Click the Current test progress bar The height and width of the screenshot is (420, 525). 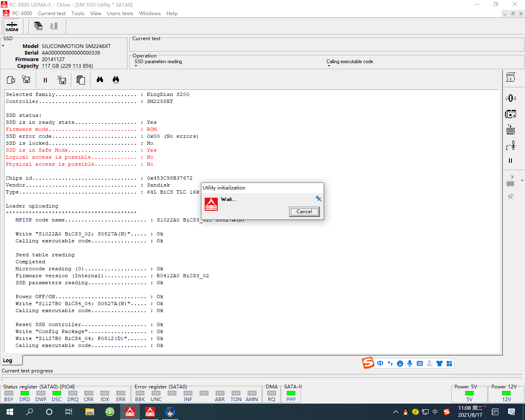pos(262,377)
